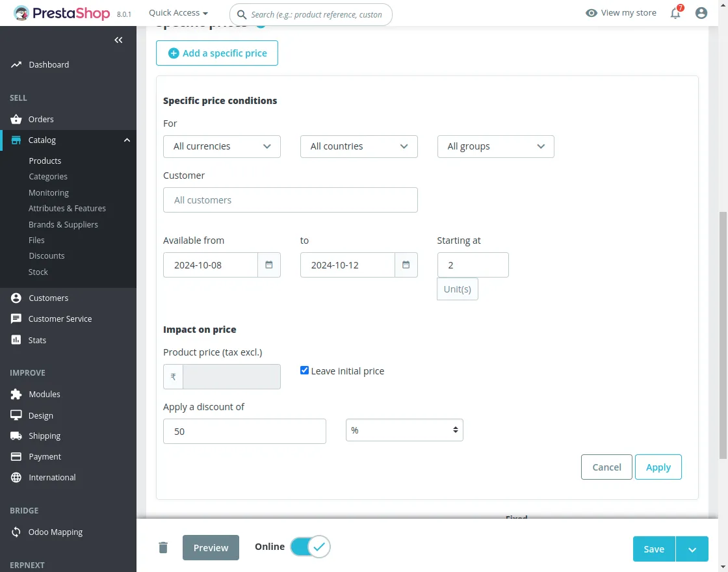
Task: Open the employee profile avatar icon
Action: [x=701, y=13]
